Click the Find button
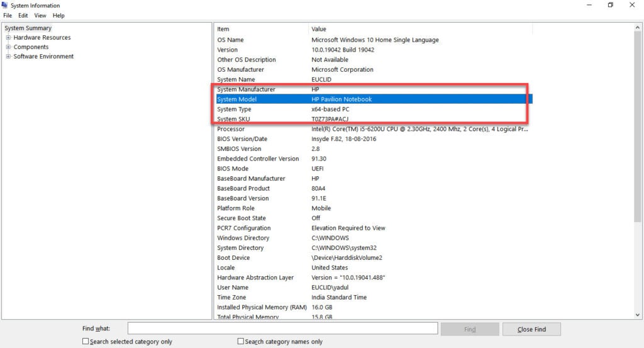The height and width of the screenshot is (348, 644). (x=470, y=329)
